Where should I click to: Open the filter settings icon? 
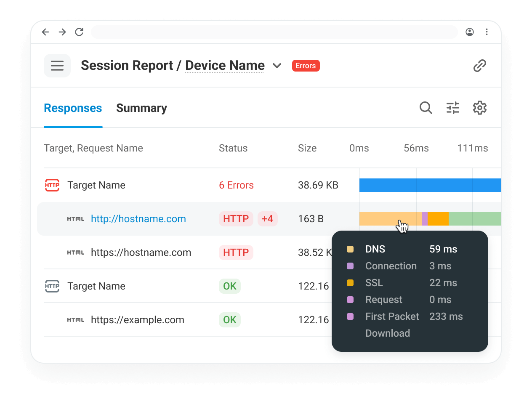click(453, 108)
